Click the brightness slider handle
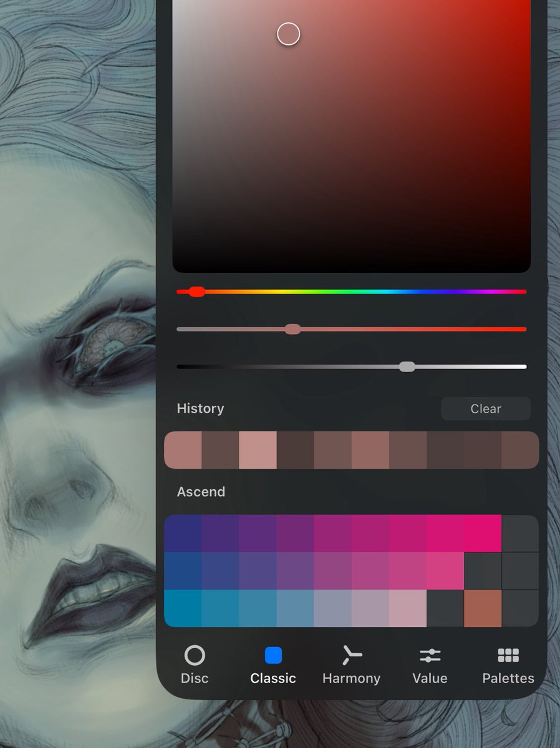Viewport: 560px width, 748px height. click(x=408, y=367)
